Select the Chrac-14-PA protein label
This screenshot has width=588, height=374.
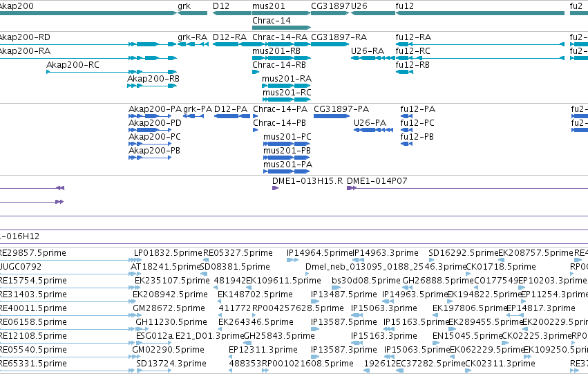pos(280,109)
